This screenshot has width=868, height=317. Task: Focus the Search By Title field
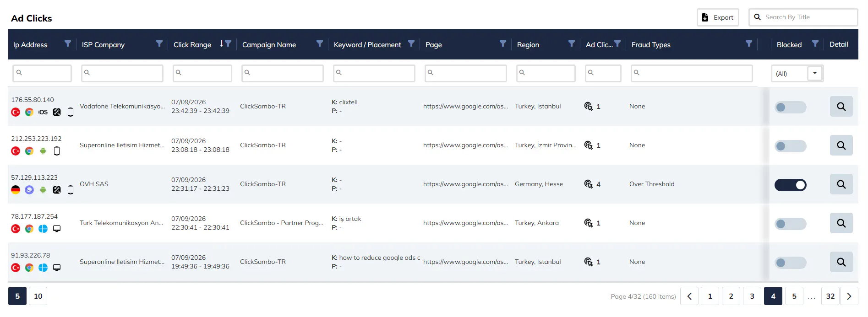pyautogui.click(x=803, y=17)
